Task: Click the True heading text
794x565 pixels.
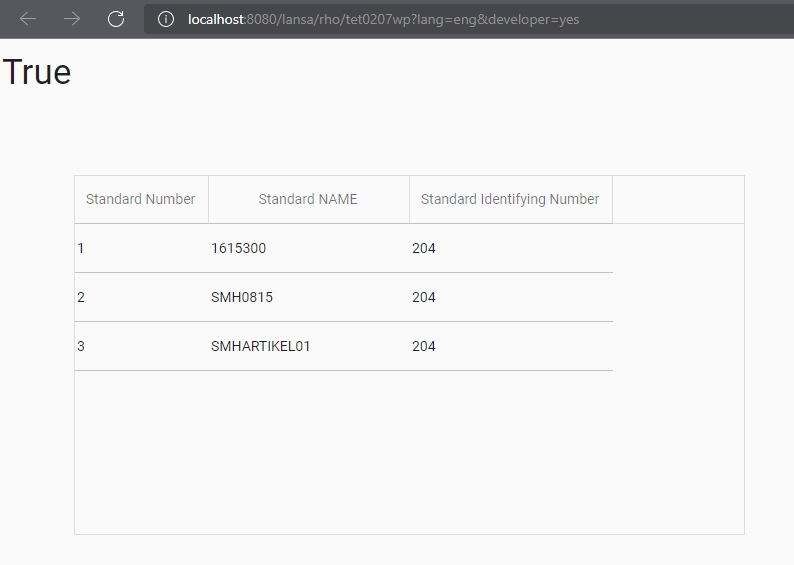Action: (x=37, y=72)
